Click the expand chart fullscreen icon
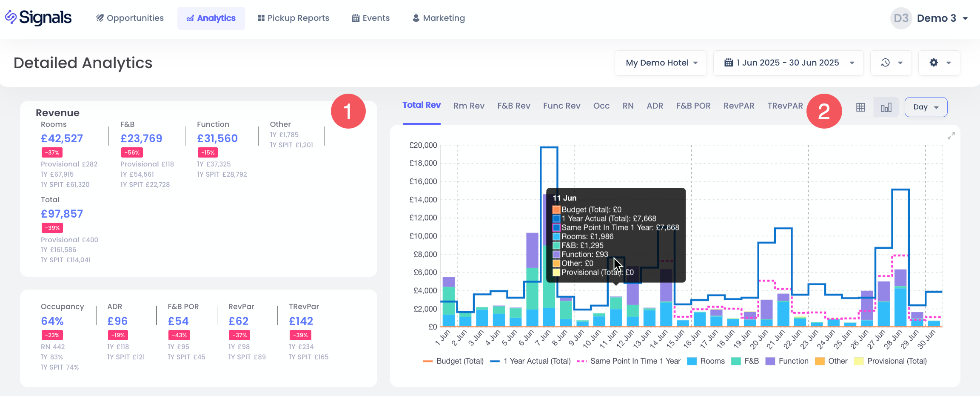980x396 pixels. 951,136
